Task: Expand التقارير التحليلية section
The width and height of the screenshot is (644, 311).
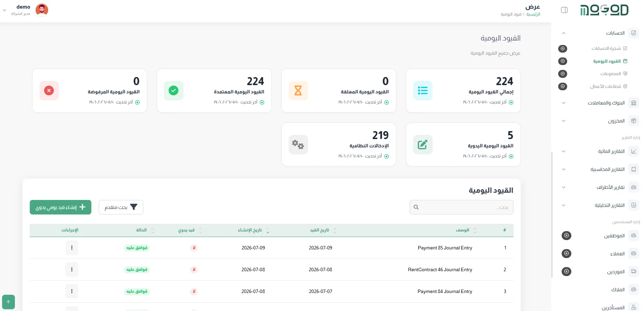Action: click(x=564, y=205)
